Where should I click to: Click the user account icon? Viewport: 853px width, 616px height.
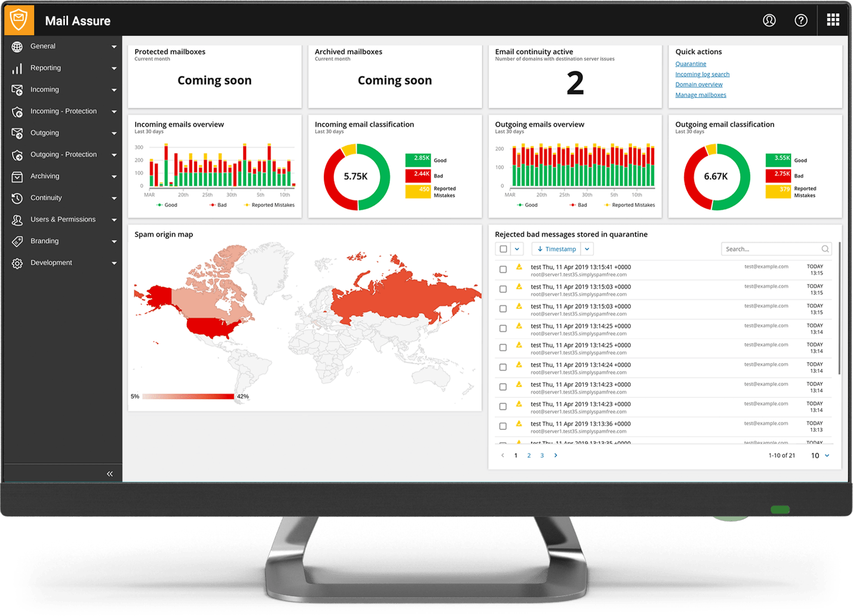point(769,20)
